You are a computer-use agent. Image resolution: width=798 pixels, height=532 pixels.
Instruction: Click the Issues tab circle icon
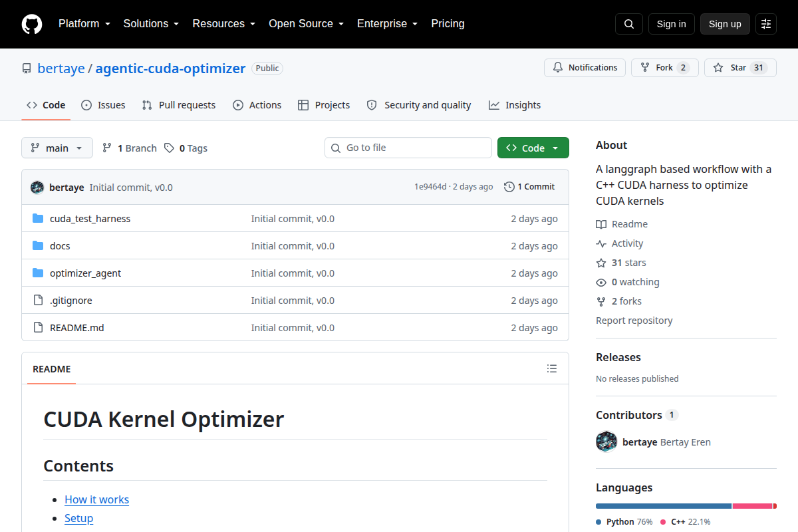tap(86, 105)
